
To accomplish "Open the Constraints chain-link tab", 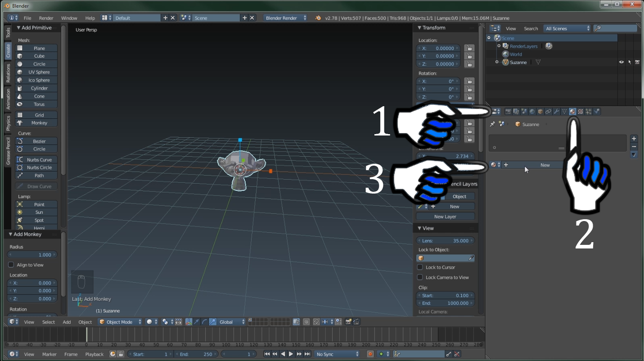I will click(x=549, y=112).
